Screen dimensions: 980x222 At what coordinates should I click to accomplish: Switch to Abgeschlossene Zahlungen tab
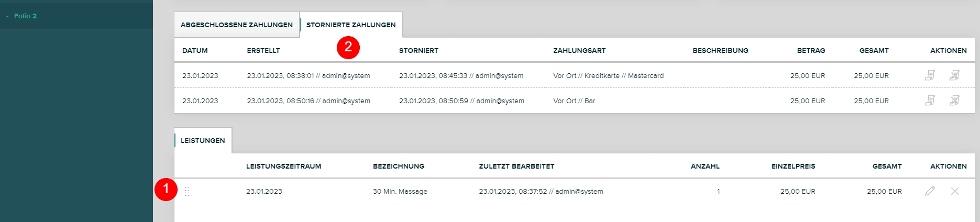point(236,25)
